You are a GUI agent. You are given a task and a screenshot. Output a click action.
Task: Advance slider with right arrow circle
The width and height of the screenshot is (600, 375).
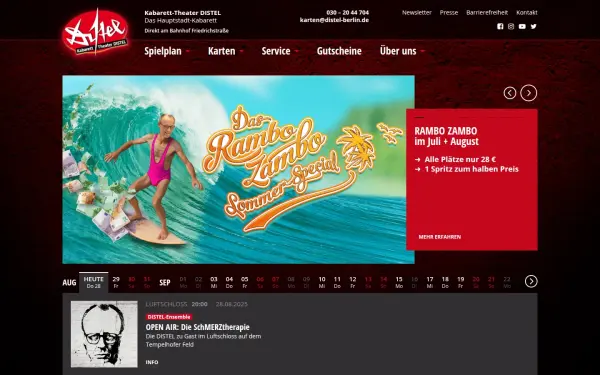tap(528, 93)
